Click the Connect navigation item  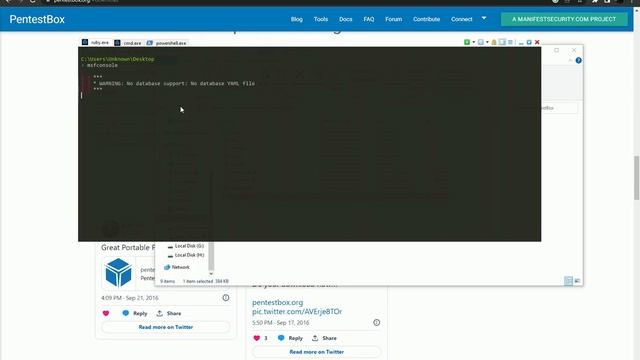(x=461, y=19)
